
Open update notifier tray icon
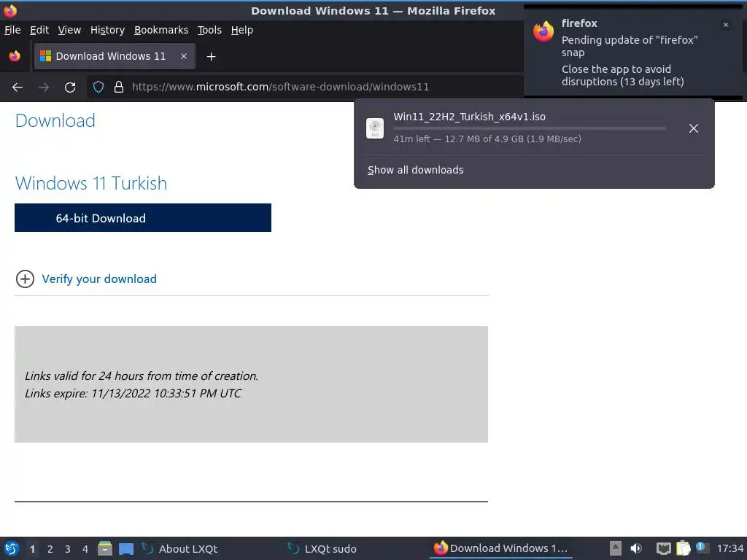pyautogui.click(x=702, y=548)
